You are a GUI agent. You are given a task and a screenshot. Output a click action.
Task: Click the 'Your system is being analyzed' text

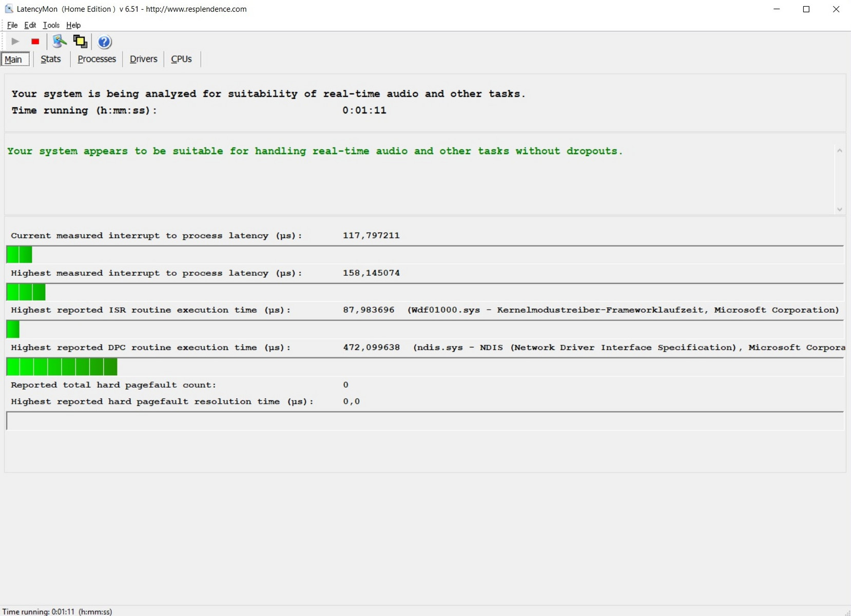pyautogui.click(x=268, y=94)
